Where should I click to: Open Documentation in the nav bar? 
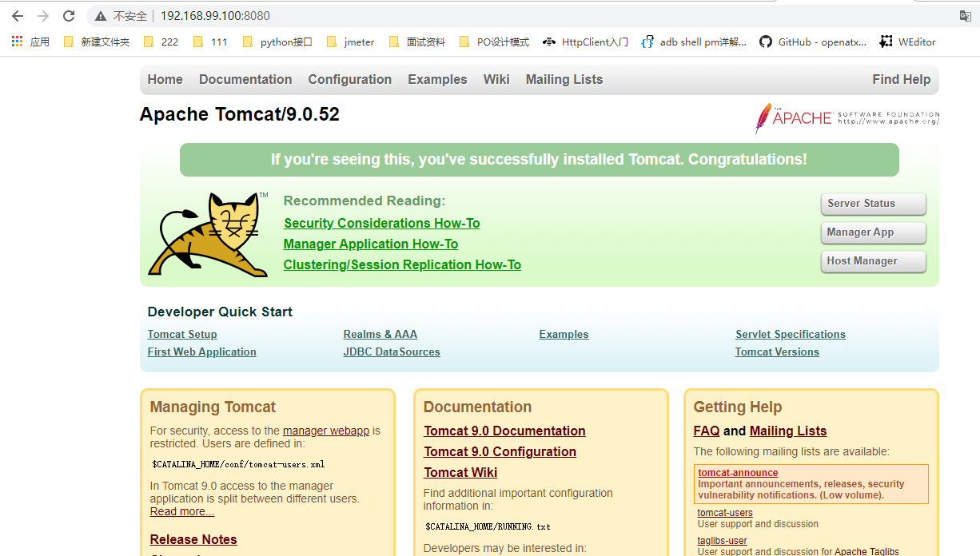click(245, 79)
